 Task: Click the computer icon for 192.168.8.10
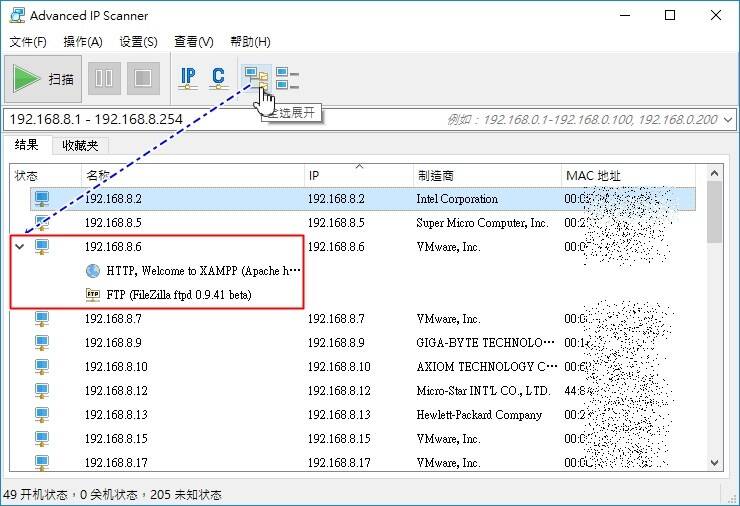pyautogui.click(x=42, y=367)
